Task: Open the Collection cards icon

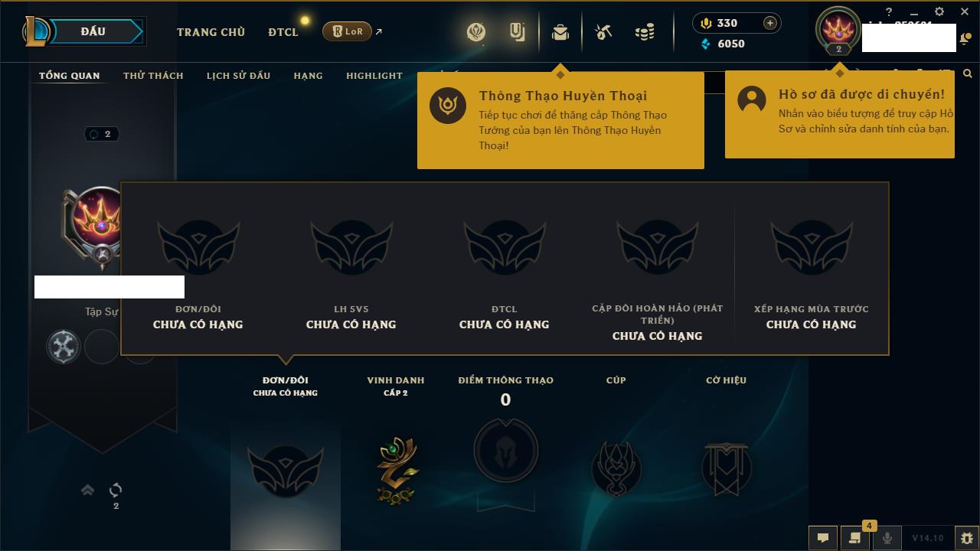Action: click(518, 32)
